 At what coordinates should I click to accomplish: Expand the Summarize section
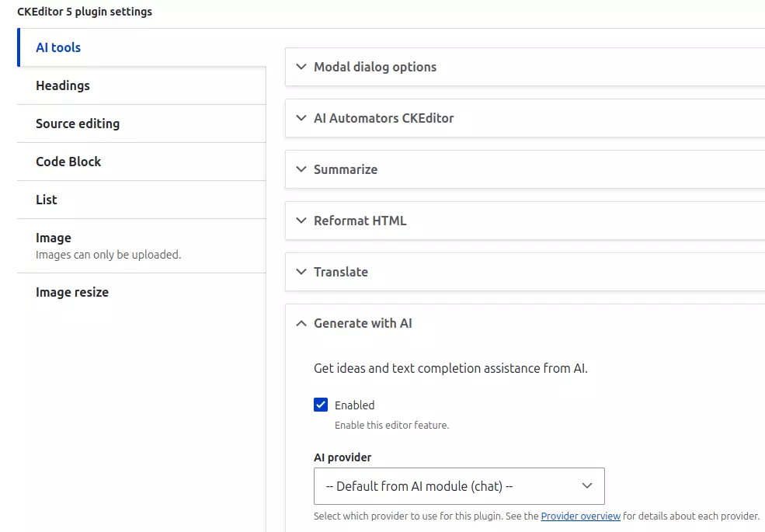[525, 169]
